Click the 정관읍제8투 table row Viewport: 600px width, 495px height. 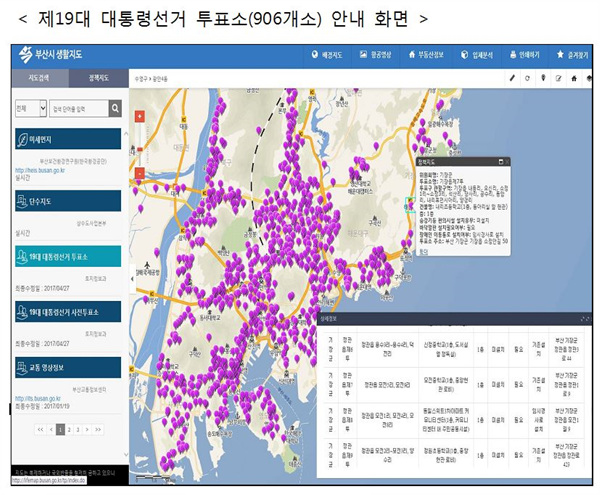[454, 420]
